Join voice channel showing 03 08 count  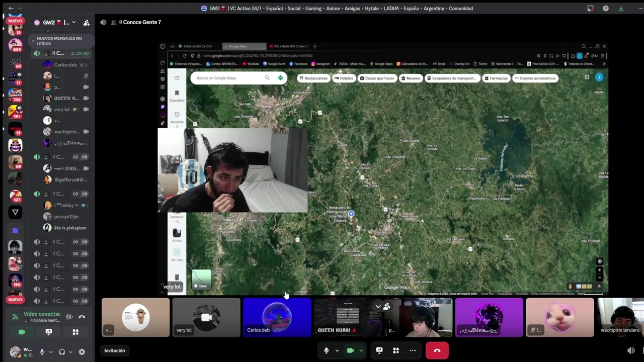tap(62, 194)
